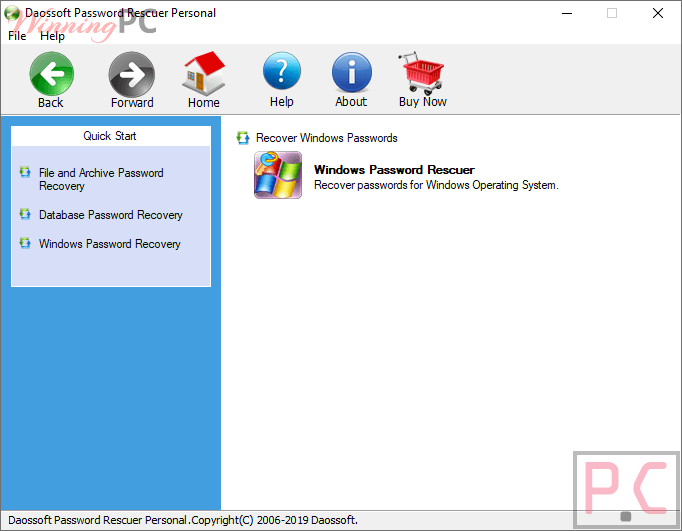Open Help with the blue question mark icon
Screen dimensions: 682x531
coord(281,72)
